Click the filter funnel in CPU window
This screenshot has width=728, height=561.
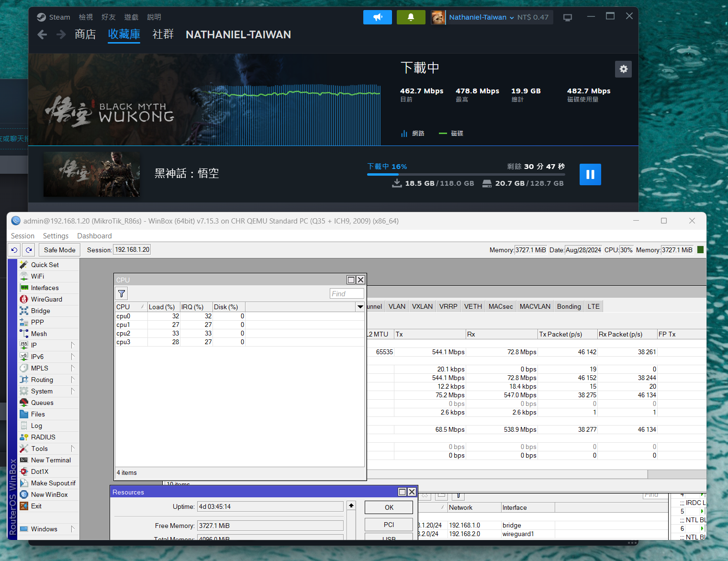[122, 293]
